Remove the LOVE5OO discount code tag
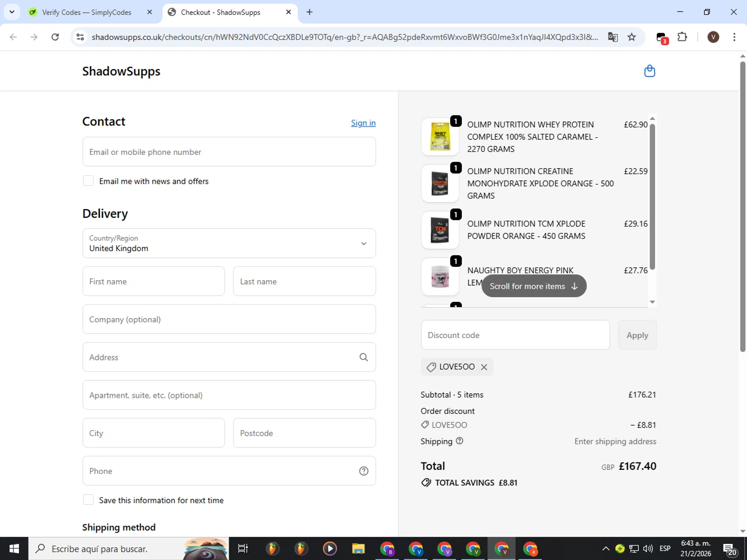Viewport: 747px width, 560px height. (x=484, y=367)
